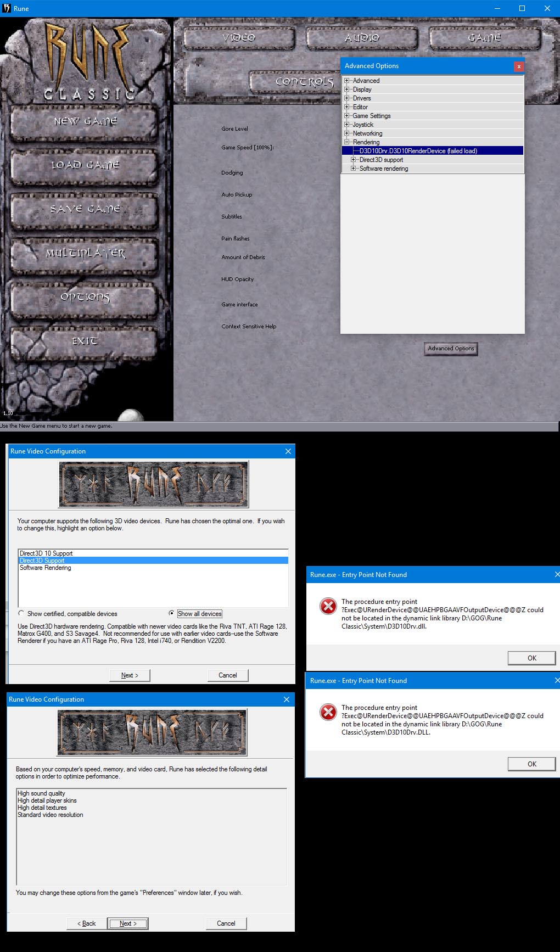Image resolution: width=560 pixels, height=952 pixels.
Task: Open the Audio options tab
Action: click(x=362, y=38)
